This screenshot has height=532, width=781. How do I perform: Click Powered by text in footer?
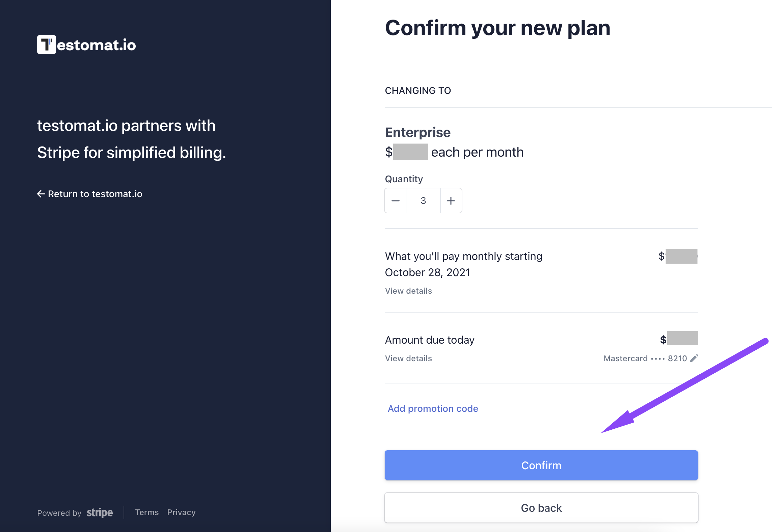point(59,513)
